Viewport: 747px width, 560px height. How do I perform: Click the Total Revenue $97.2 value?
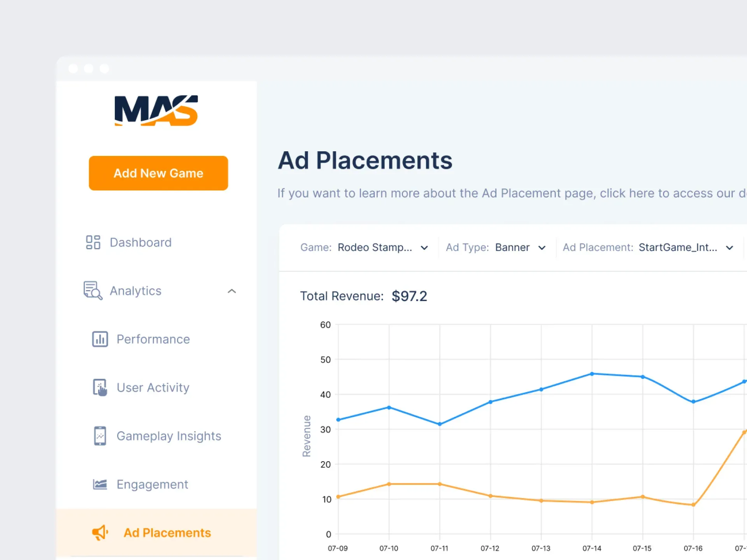[x=409, y=296]
